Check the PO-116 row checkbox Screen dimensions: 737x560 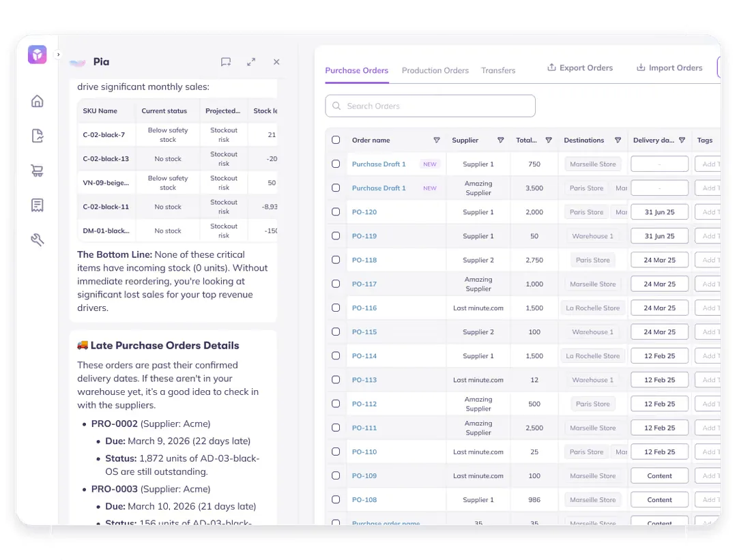click(336, 308)
